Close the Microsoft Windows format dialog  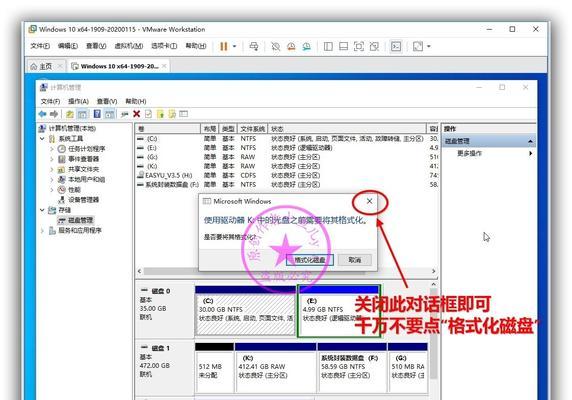point(370,201)
